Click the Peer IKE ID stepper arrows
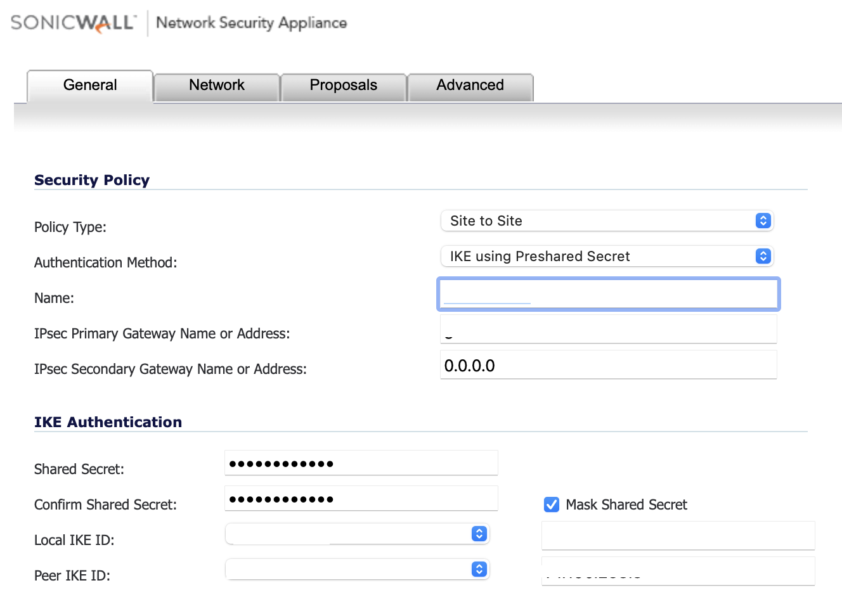The image size is (842, 616). point(478,569)
